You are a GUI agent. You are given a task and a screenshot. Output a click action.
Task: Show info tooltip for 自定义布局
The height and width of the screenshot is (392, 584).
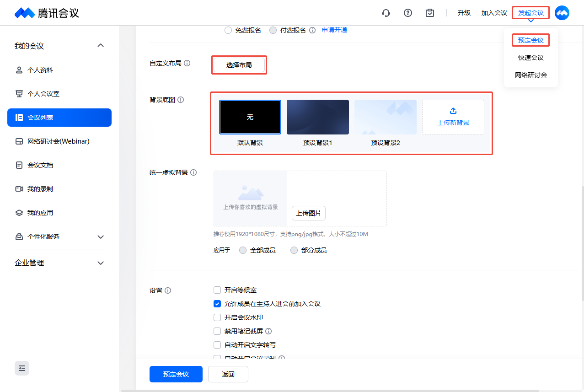pyautogui.click(x=187, y=63)
